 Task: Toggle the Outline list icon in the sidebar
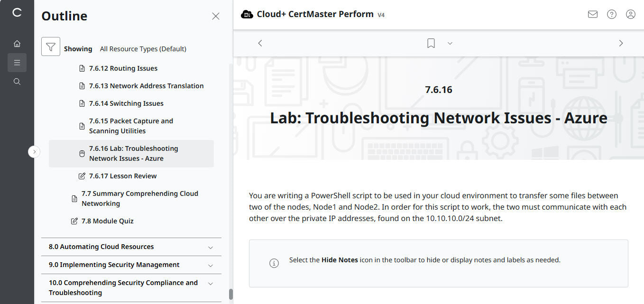click(17, 62)
